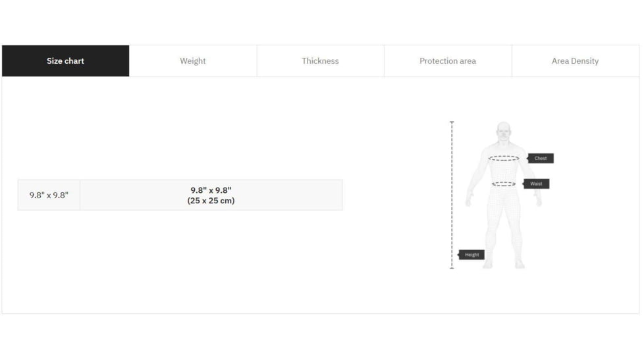
Task: Click the legs of the body figure
Action: coord(504,227)
